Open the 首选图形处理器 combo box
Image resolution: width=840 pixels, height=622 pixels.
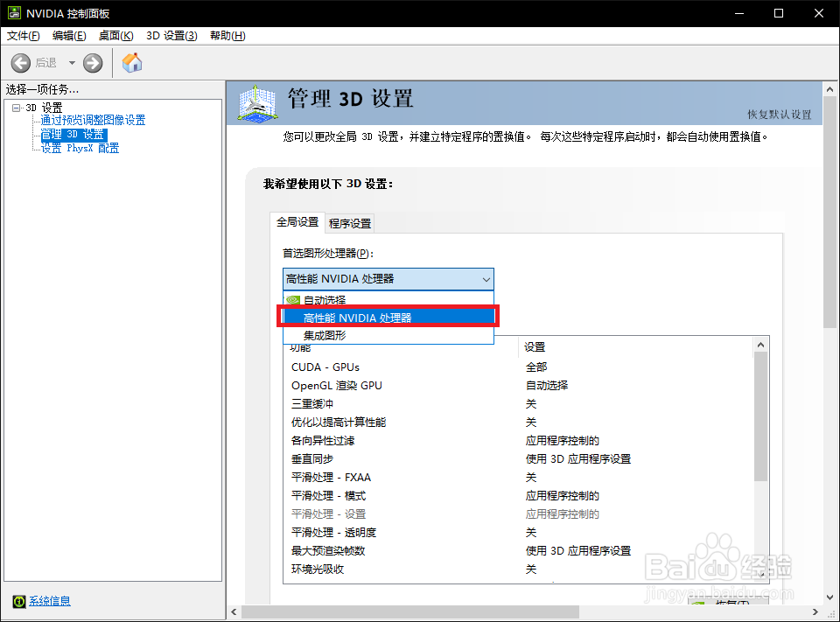pyautogui.click(x=388, y=279)
